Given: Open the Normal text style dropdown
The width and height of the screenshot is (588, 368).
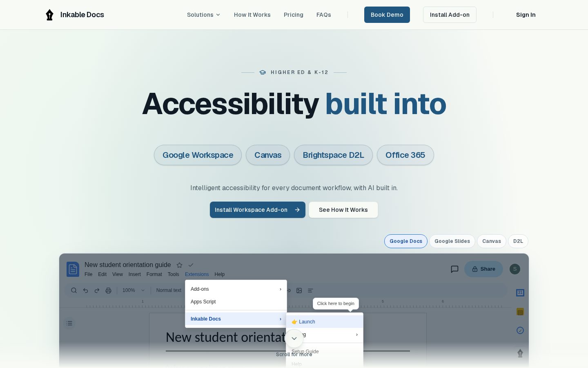Looking at the screenshot, I should click(x=169, y=290).
